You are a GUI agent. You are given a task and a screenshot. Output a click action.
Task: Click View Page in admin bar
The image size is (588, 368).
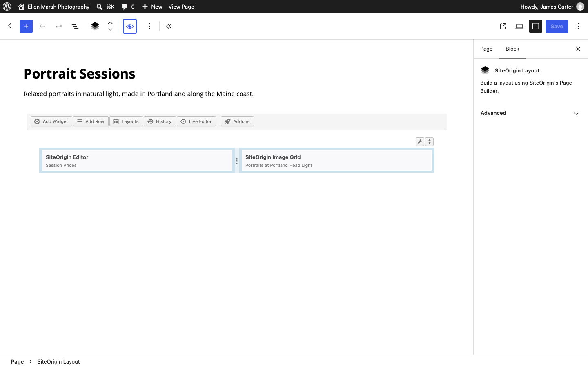pos(181,7)
